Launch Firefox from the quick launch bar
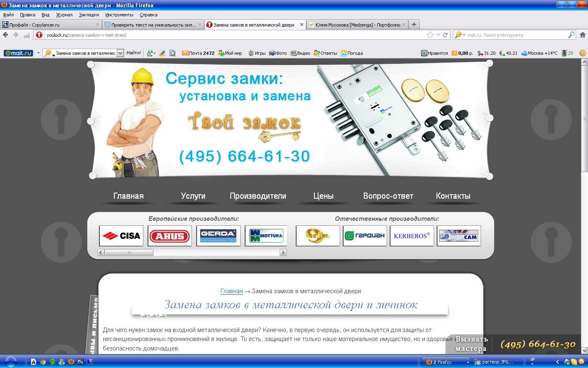 pyautogui.click(x=71, y=362)
